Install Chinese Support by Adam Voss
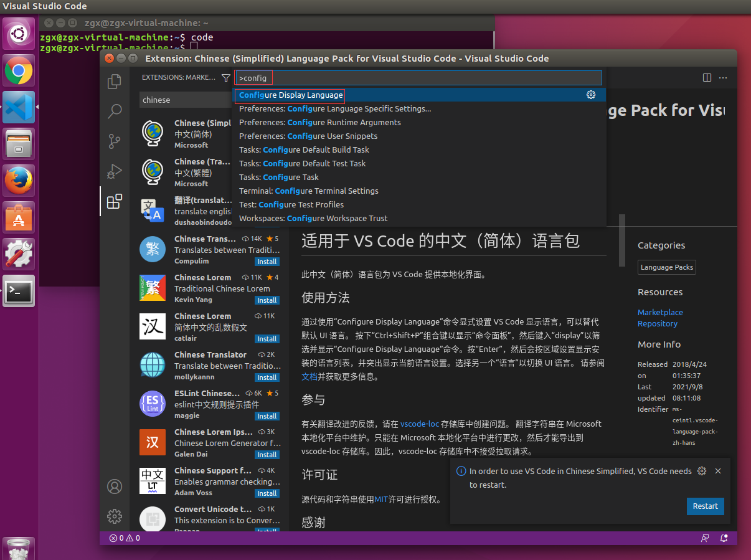Viewport: 751px width, 560px height. click(267, 493)
